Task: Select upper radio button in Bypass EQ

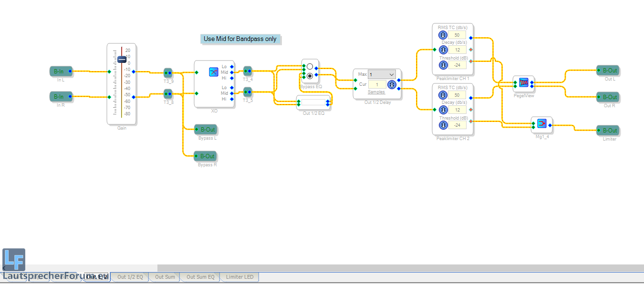Action: coord(310,66)
